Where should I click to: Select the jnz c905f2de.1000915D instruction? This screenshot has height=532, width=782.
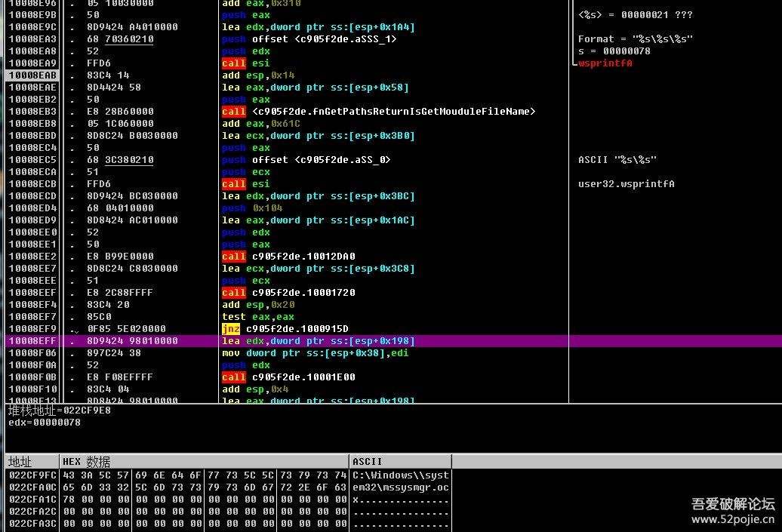point(285,329)
